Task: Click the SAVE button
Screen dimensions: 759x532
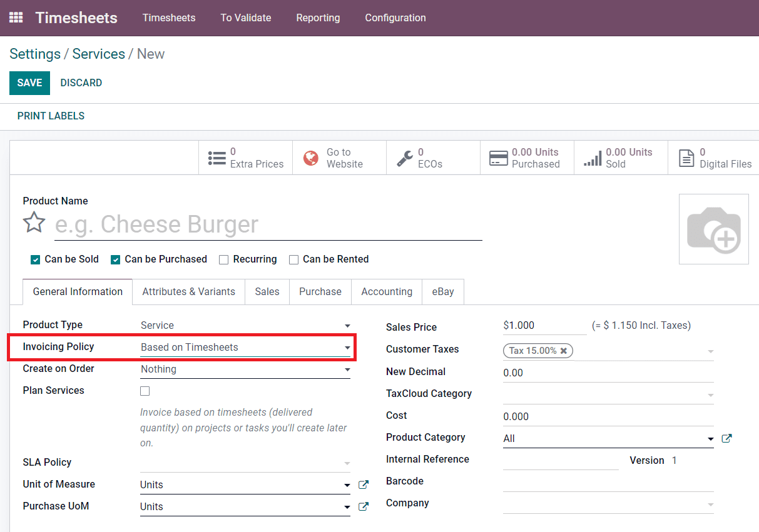Action: click(29, 83)
